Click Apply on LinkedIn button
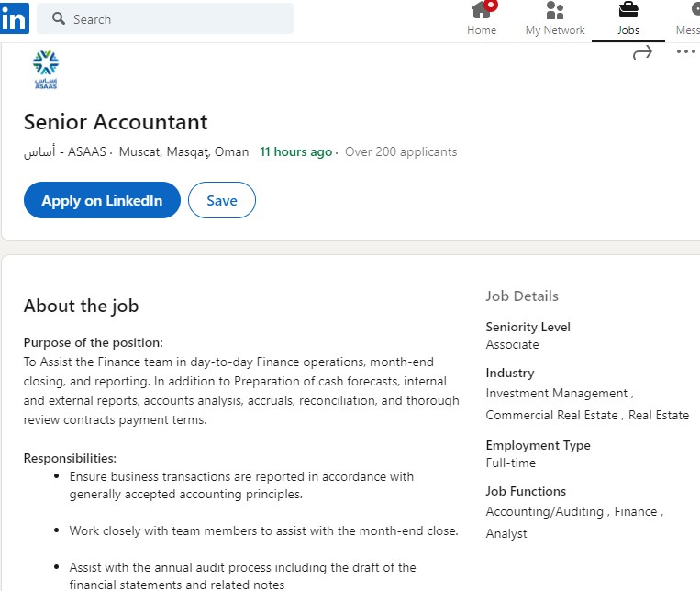Viewport: 700px width, 591px height. (x=102, y=200)
